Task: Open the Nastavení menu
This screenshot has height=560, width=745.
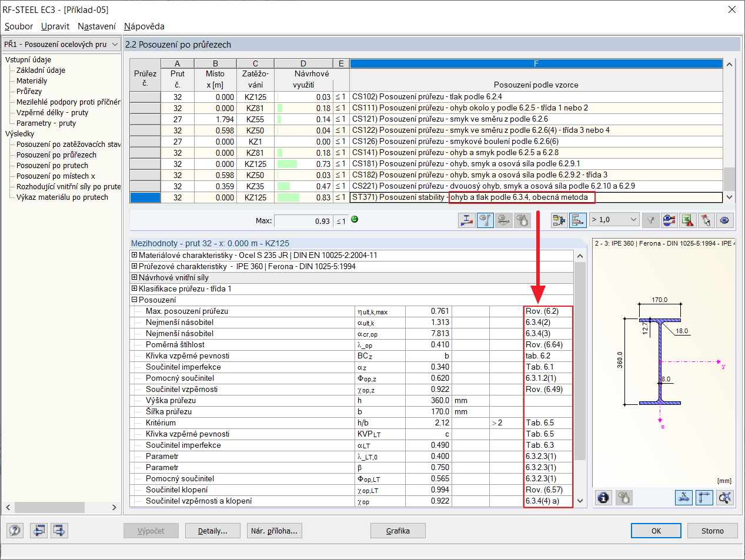Action: pos(96,26)
